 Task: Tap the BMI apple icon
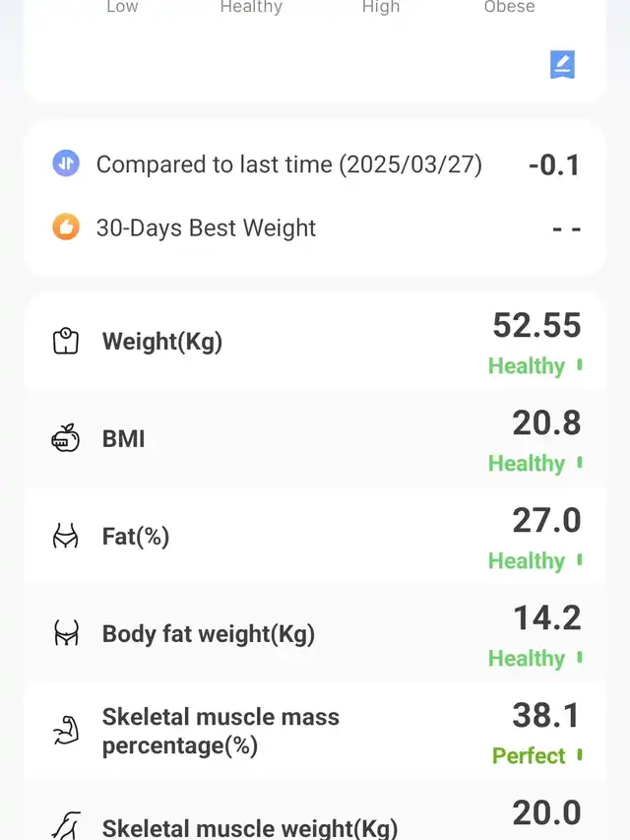coord(65,438)
